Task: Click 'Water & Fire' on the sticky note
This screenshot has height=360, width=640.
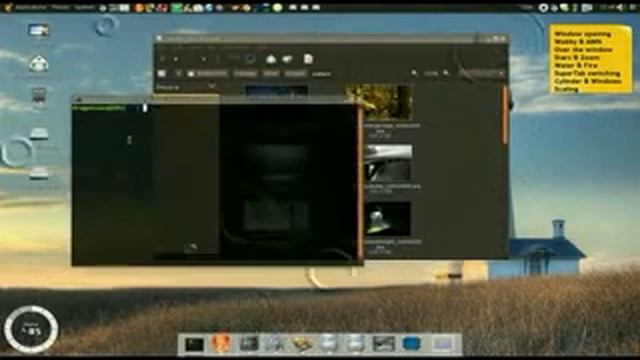Action: [576, 65]
